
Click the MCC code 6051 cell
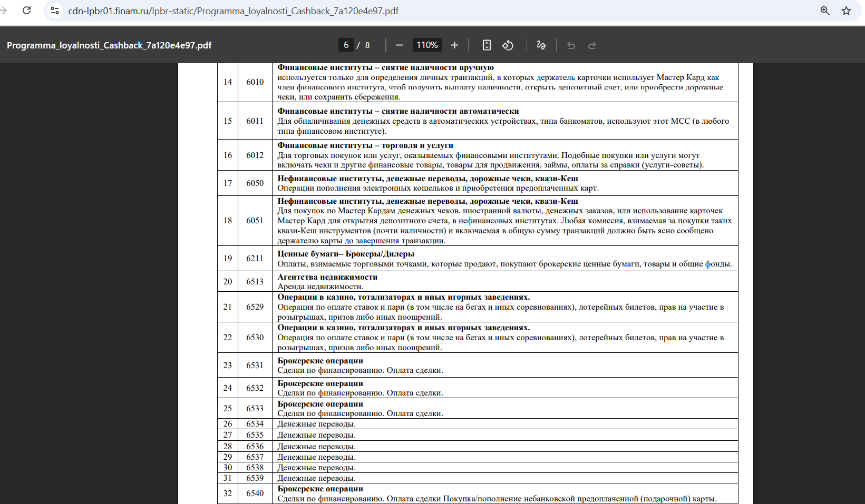coord(255,221)
